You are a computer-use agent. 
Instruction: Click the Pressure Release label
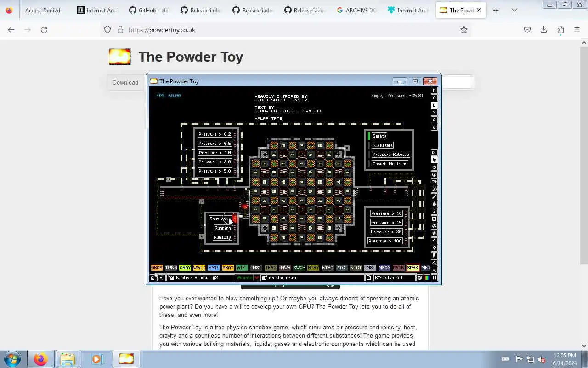391,155
